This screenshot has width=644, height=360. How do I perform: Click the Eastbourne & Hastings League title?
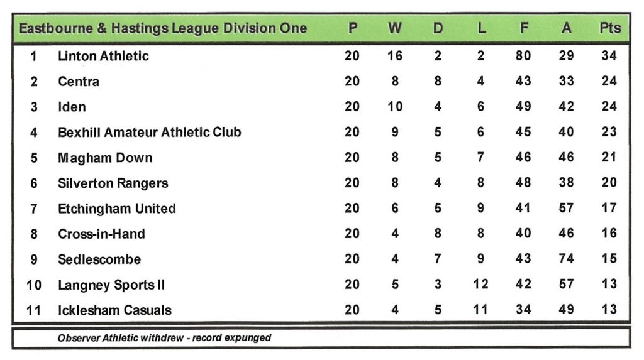click(x=163, y=28)
